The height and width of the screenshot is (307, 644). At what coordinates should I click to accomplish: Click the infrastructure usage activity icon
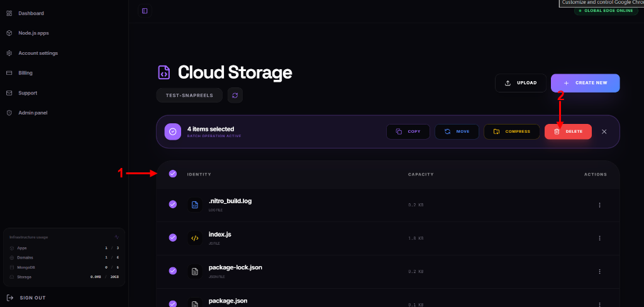(x=116, y=237)
